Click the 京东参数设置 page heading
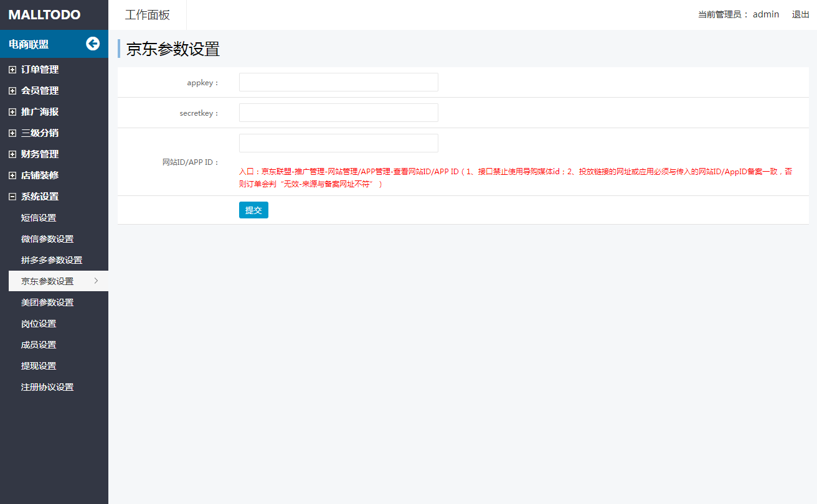Screen dimensions: 817x504 pos(173,49)
